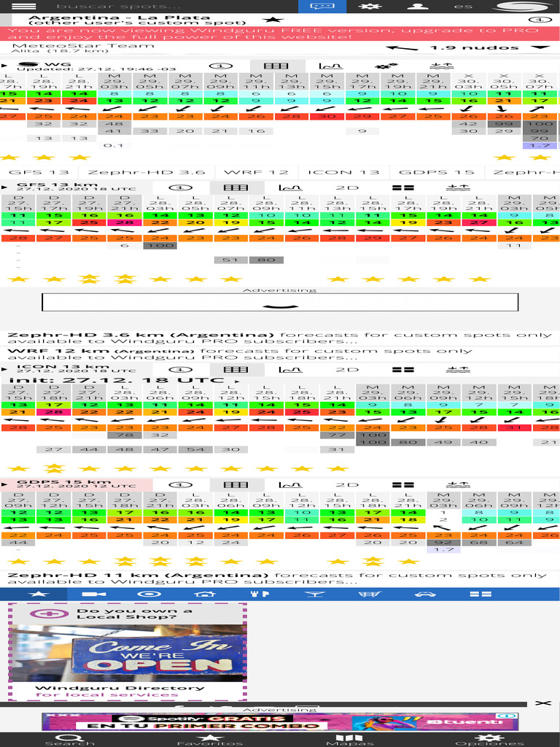Collapse the ICON 13 km section triangle
The height and width of the screenshot is (747, 560).
(4, 369)
